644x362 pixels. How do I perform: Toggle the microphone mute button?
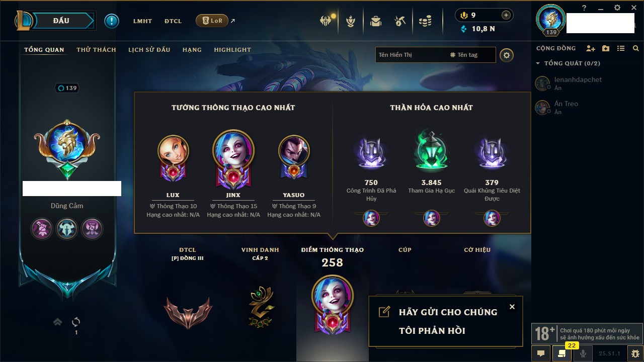(x=583, y=353)
